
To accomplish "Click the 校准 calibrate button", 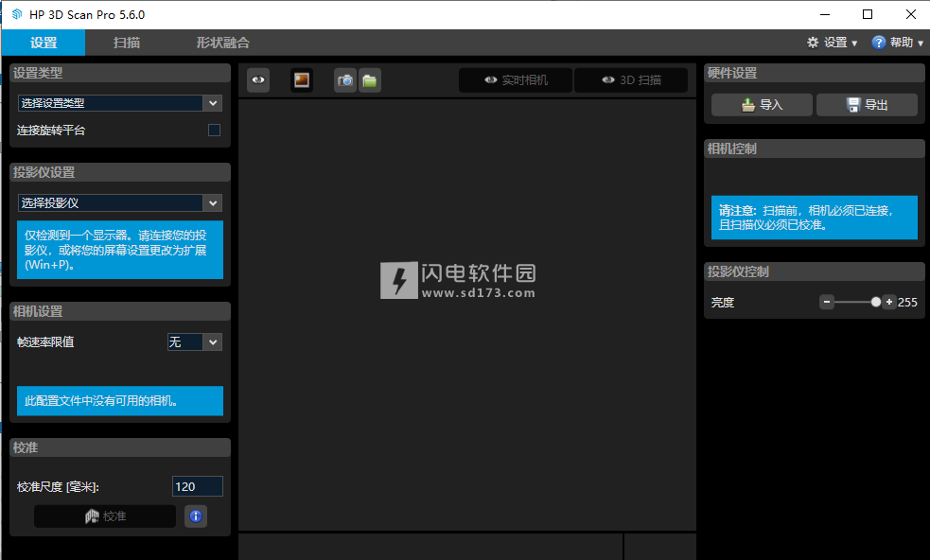I will (105, 516).
